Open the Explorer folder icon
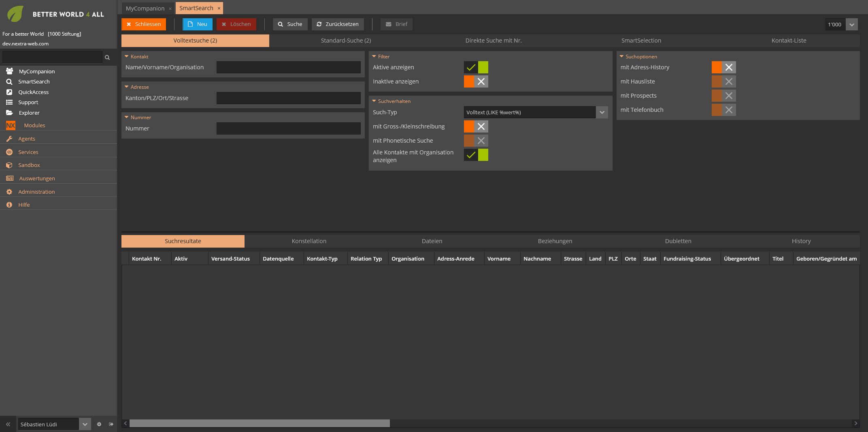Screen dimensions: 868x432 point(9,113)
